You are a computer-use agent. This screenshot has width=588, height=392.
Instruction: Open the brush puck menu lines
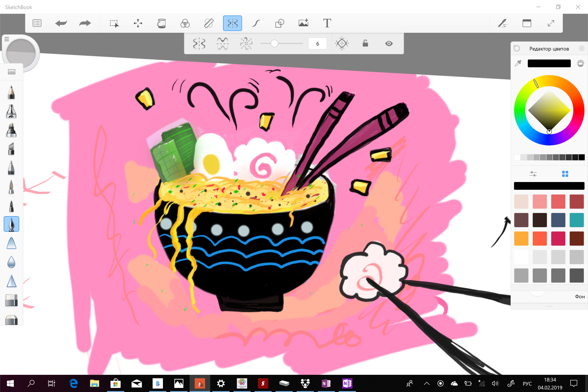7,39
